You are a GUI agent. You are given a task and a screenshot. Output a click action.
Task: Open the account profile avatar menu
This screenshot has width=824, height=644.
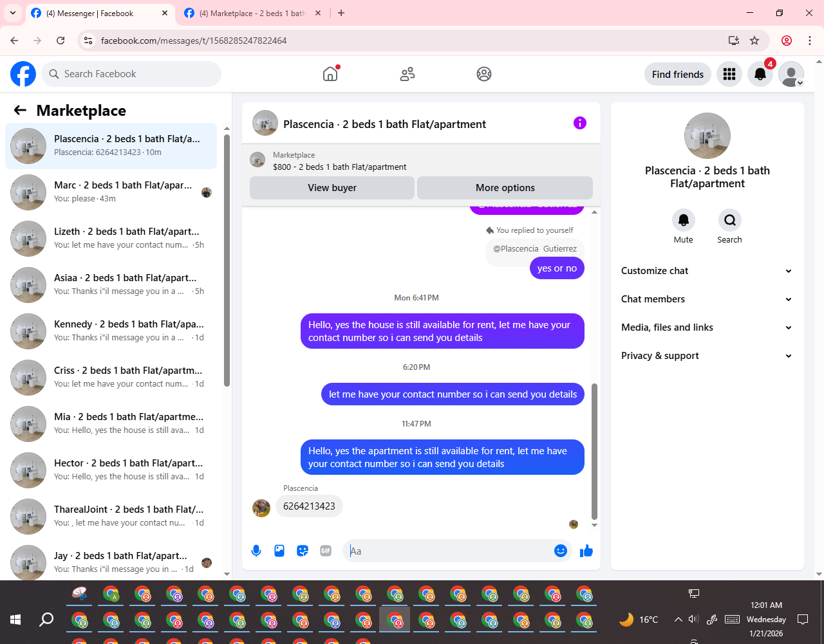[x=791, y=74]
